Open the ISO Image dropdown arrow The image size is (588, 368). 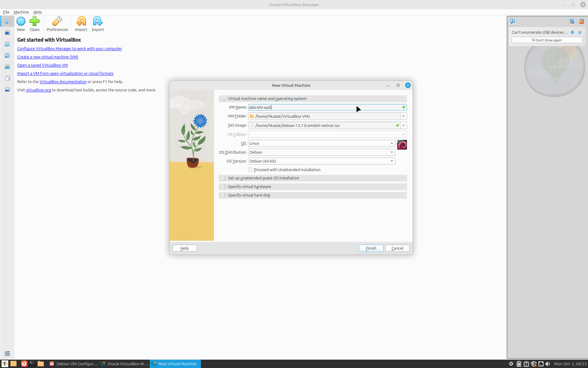coord(404,125)
